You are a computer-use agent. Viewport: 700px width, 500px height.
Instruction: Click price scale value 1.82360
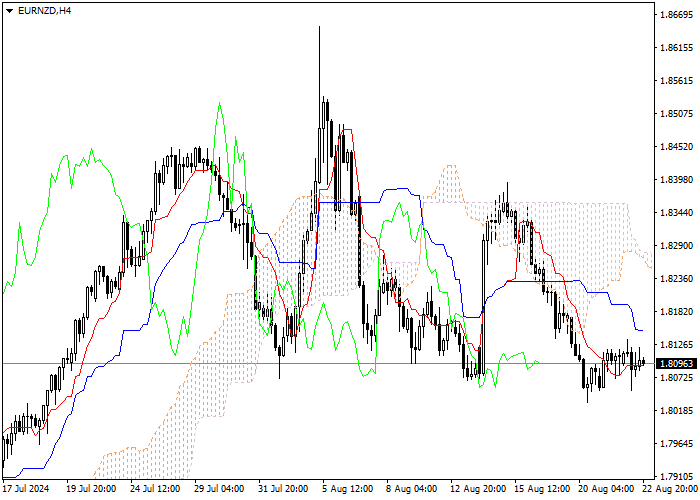click(x=676, y=279)
